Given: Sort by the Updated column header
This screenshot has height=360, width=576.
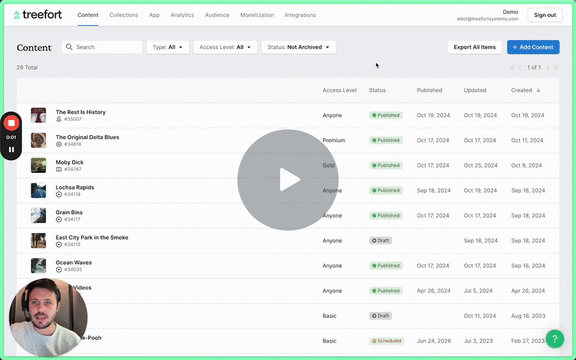Looking at the screenshot, I should click(x=475, y=90).
